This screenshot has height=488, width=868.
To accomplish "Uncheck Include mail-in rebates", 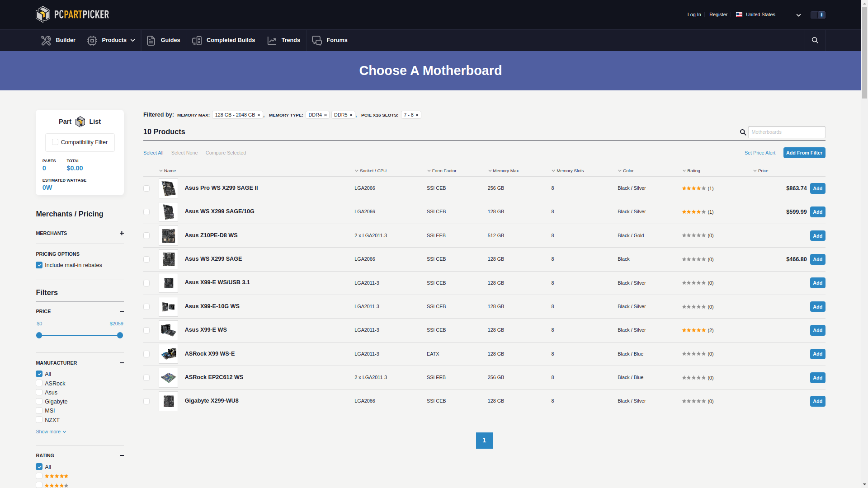I will pyautogui.click(x=39, y=265).
